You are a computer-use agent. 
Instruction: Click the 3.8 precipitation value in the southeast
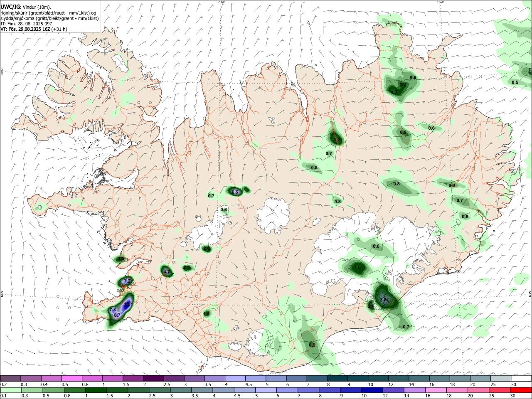[383, 300]
